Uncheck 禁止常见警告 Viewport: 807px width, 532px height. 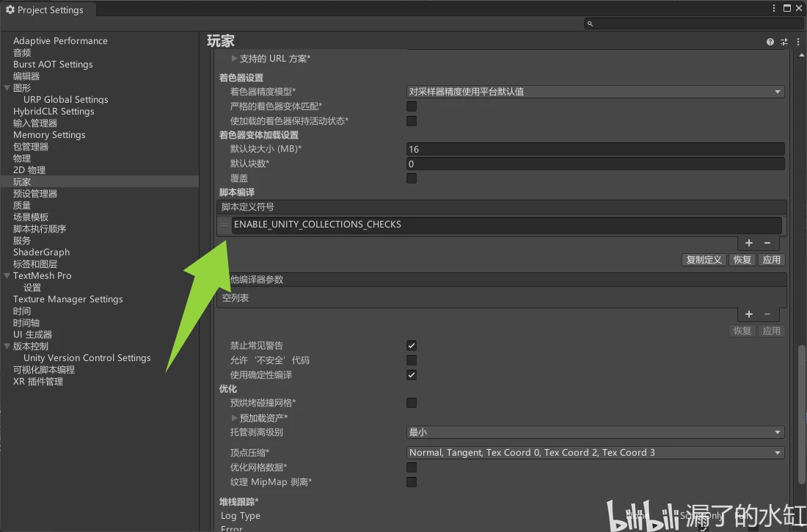coord(412,346)
